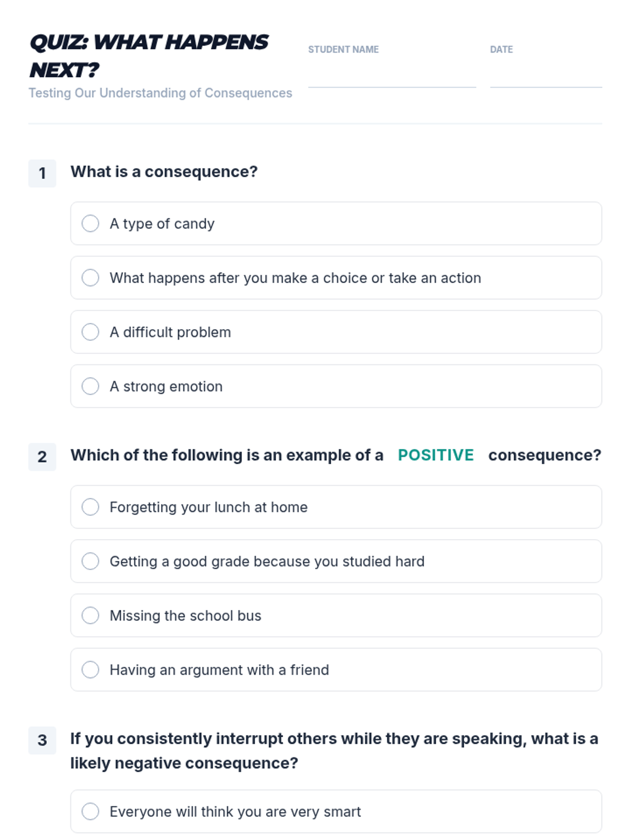The width and height of the screenshot is (630, 840).
Task: Click the "Quiz: What Happens Next?" title
Action: 149,56
